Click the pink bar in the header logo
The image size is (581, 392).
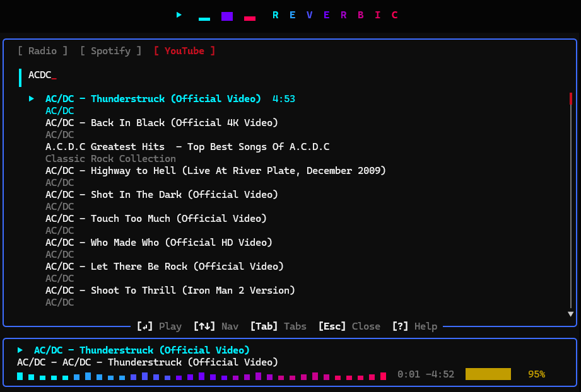(x=250, y=18)
